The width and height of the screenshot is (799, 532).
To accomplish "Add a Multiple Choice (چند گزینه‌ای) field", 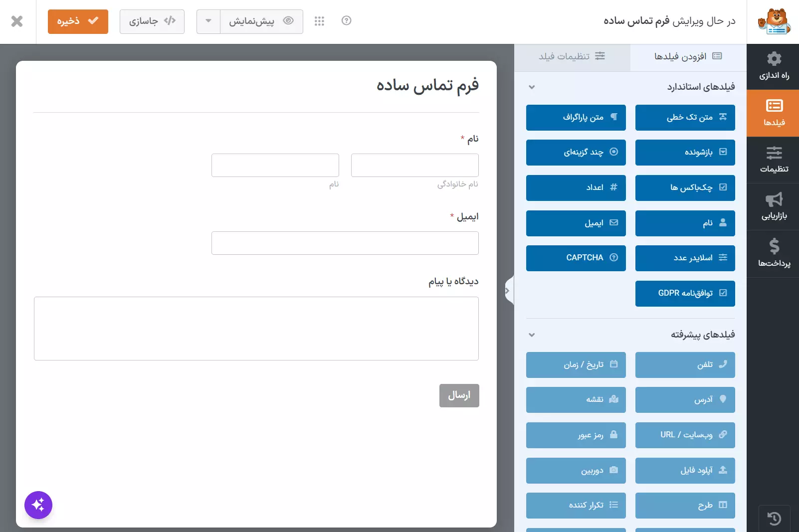I will point(576,153).
